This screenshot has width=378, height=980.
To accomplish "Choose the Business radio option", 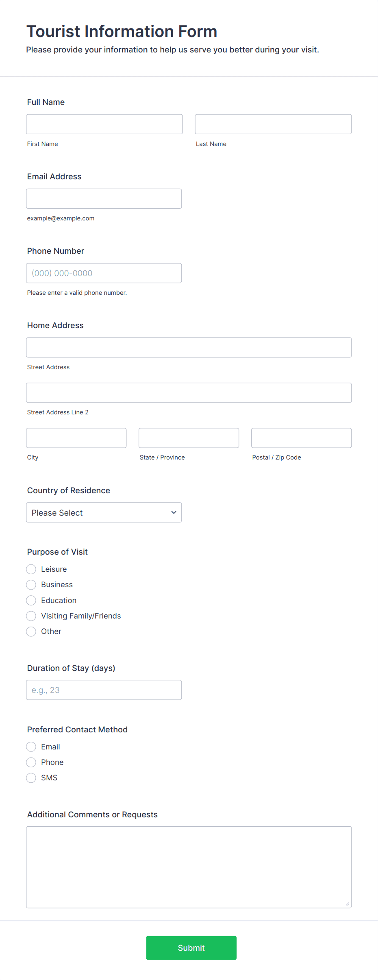I will [x=31, y=584].
